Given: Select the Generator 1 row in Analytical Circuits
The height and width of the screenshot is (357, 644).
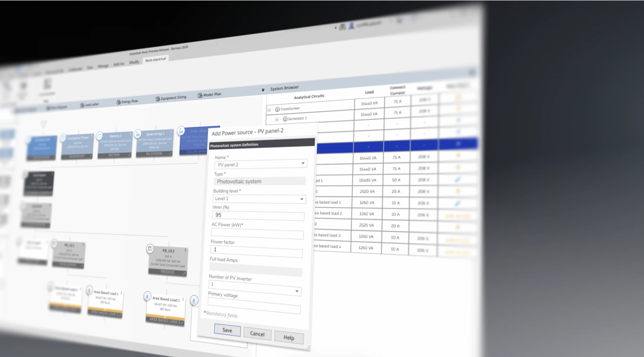Looking at the screenshot, I should click(310, 118).
